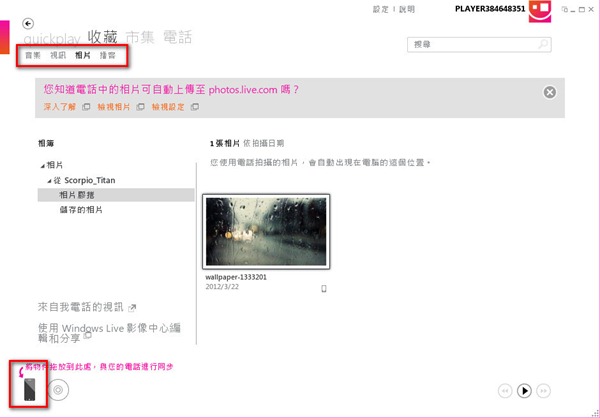Click the phone device icon at bottom
Screen dimensions: 600x418
coord(29,390)
